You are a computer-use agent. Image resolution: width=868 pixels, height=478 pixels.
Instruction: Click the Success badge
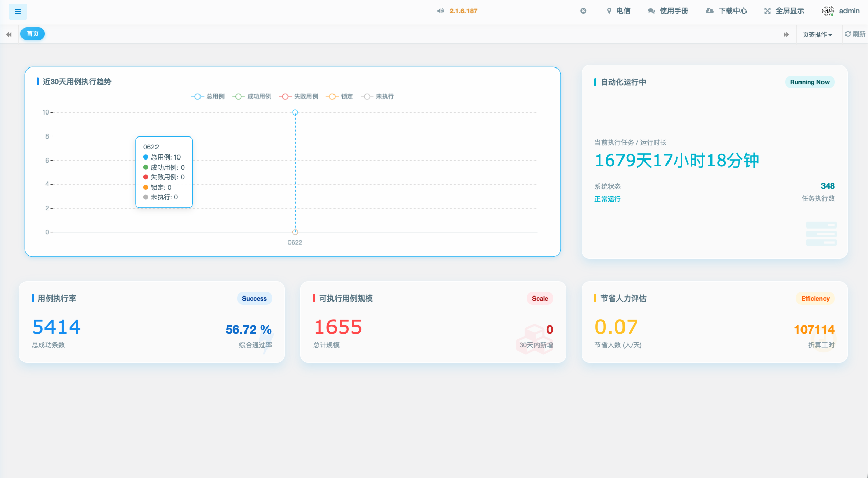tap(254, 299)
